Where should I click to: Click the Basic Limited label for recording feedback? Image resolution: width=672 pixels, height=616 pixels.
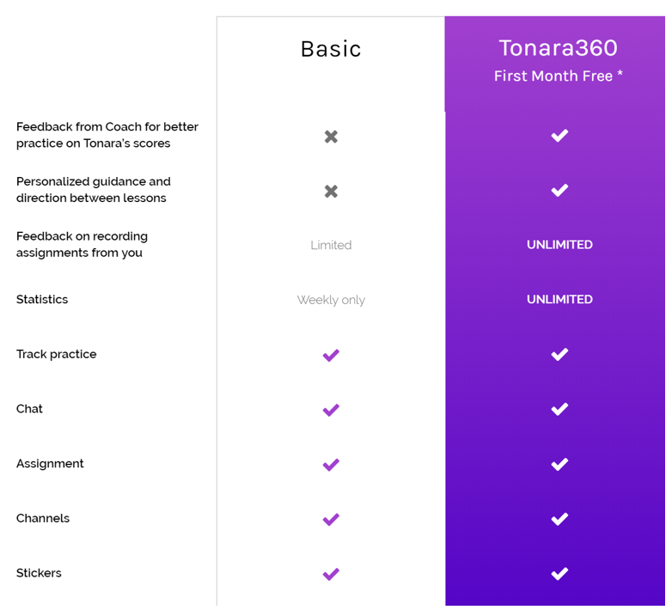pyautogui.click(x=331, y=245)
